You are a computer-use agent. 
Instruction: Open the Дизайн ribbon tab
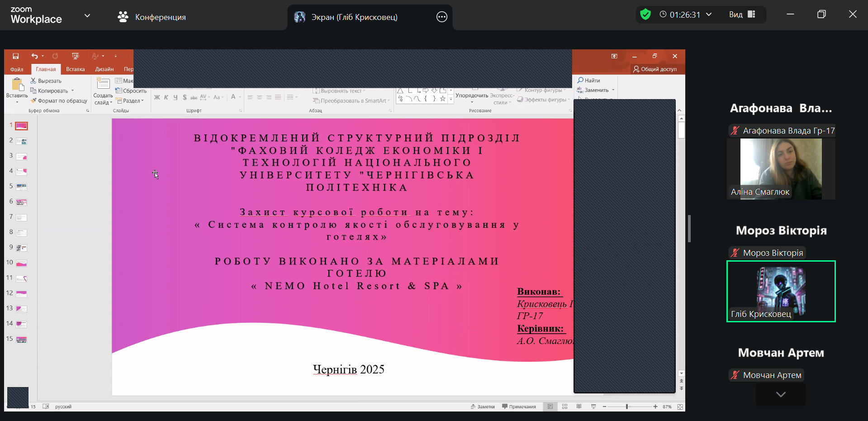104,69
